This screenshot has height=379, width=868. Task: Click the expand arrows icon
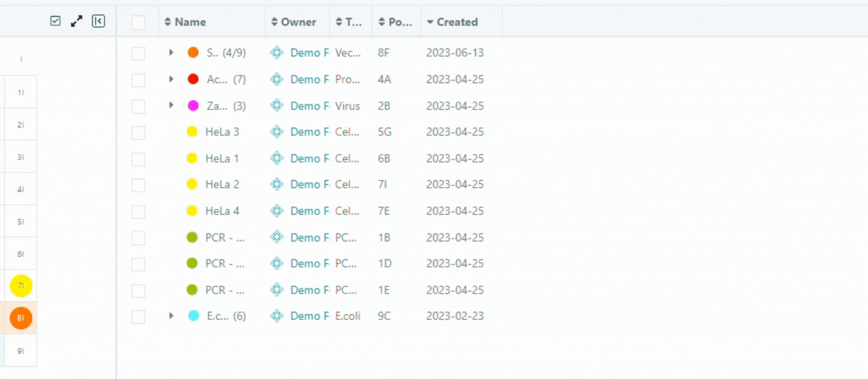click(76, 21)
